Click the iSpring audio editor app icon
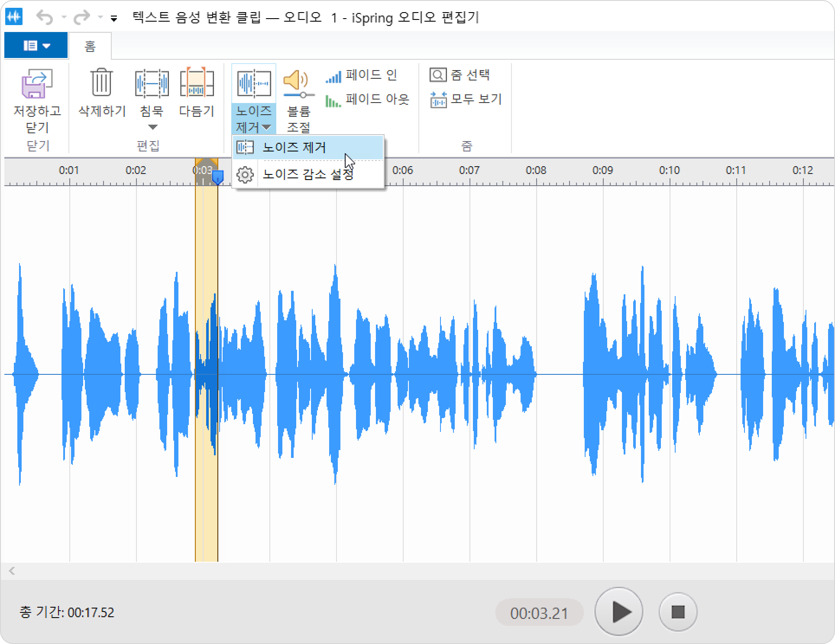 tap(14, 17)
